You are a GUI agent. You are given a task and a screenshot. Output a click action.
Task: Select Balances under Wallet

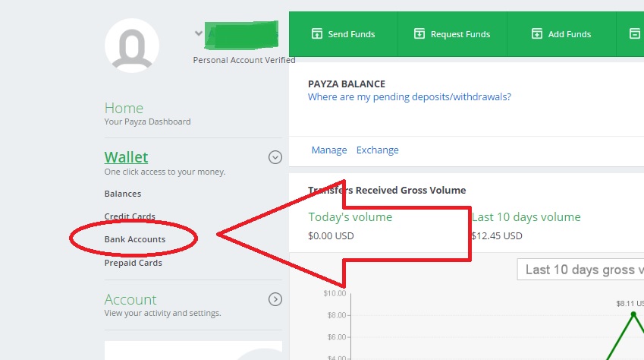point(122,194)
